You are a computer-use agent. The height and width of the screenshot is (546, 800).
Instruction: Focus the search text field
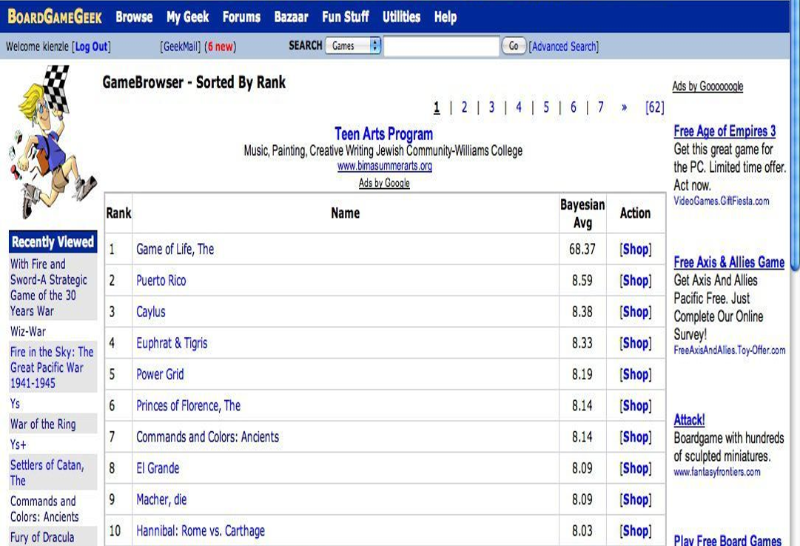[x=441, y=46]
